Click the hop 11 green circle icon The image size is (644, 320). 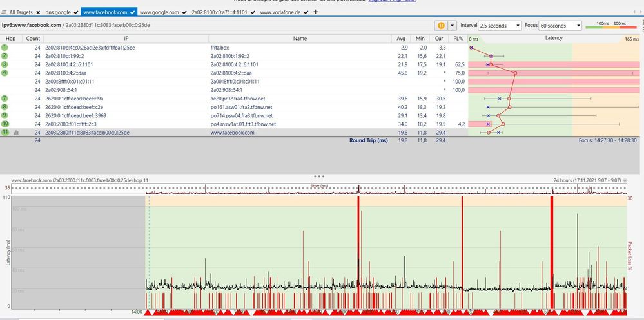5,132
